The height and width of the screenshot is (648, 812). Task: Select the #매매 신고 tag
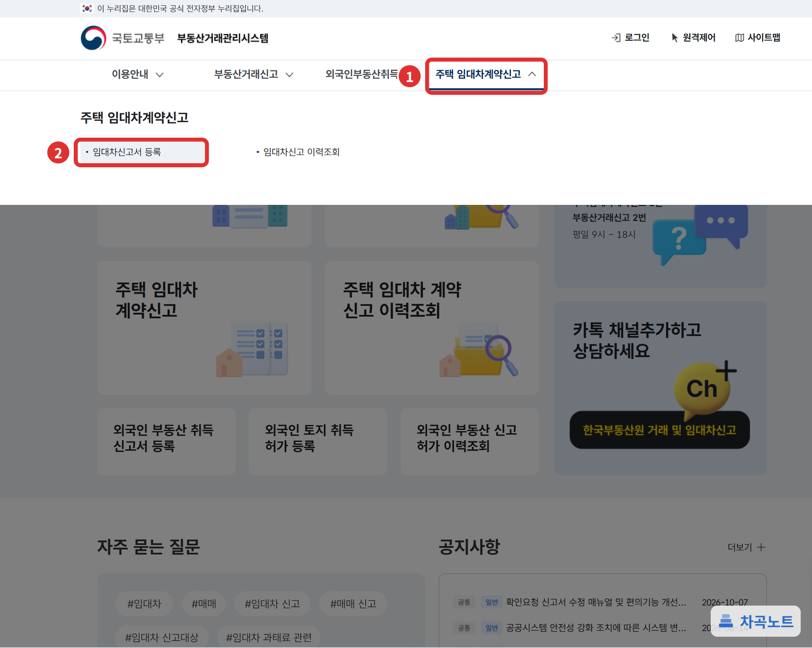(353, 604)
